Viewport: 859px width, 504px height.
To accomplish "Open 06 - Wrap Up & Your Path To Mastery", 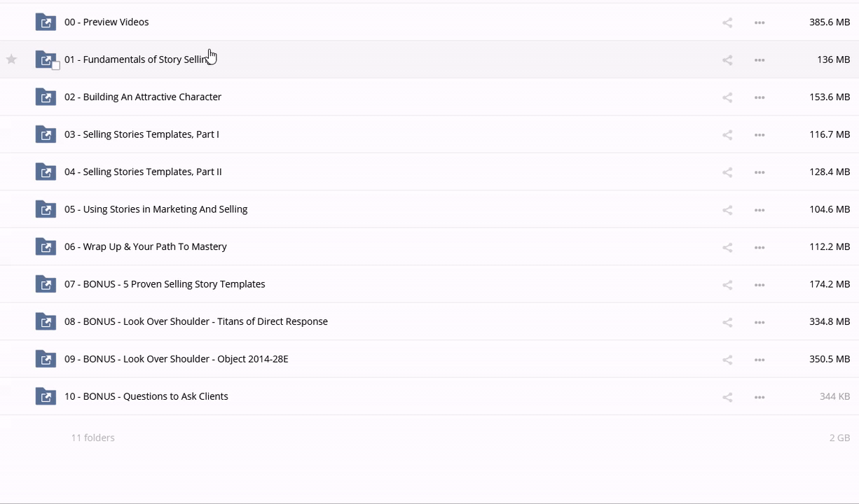I will [x=145, y=246].
